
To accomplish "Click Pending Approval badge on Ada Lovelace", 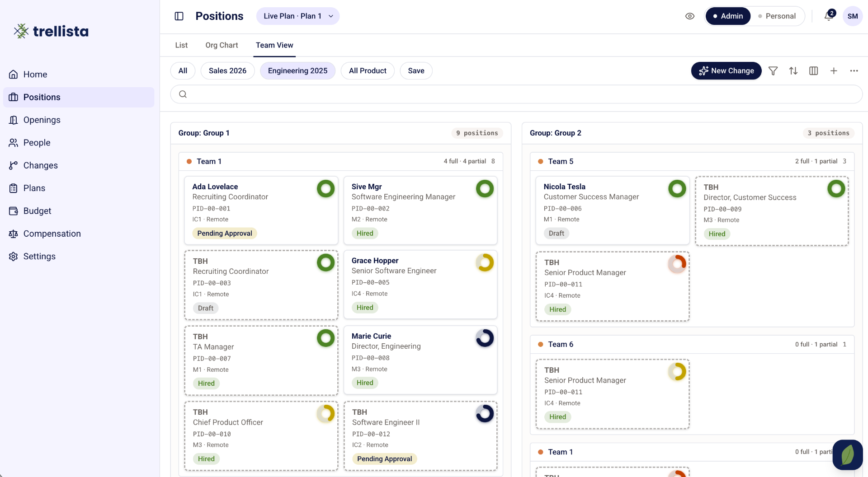I will (225, 233).
